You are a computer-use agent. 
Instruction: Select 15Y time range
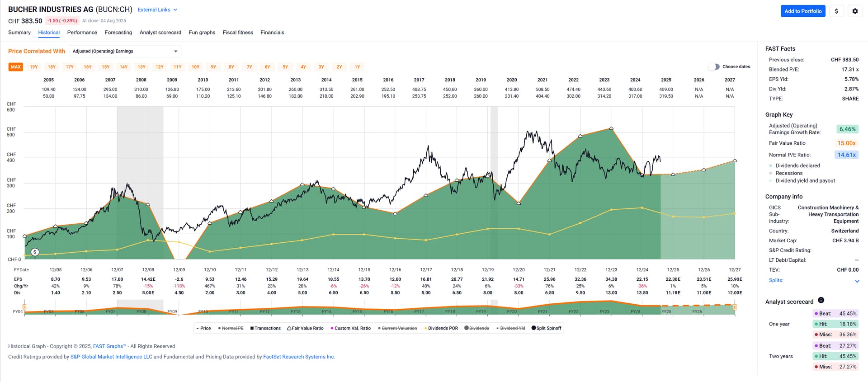106,67
